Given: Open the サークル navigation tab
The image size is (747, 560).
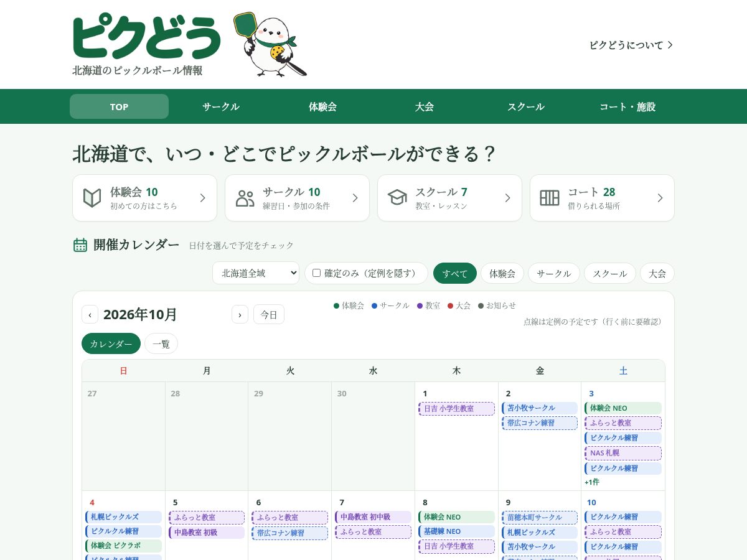Looking at the screenshot, I should point(221,106).
